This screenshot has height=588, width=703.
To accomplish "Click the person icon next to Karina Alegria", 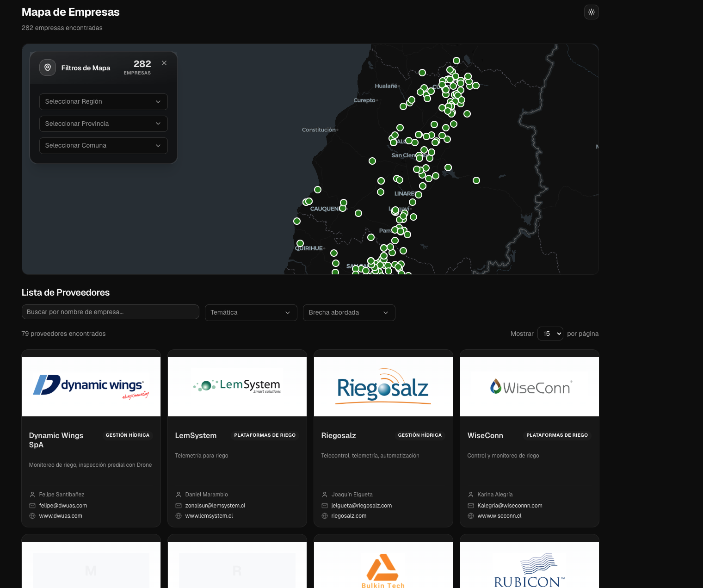I will pyautogui.click(x=471, y=495).
